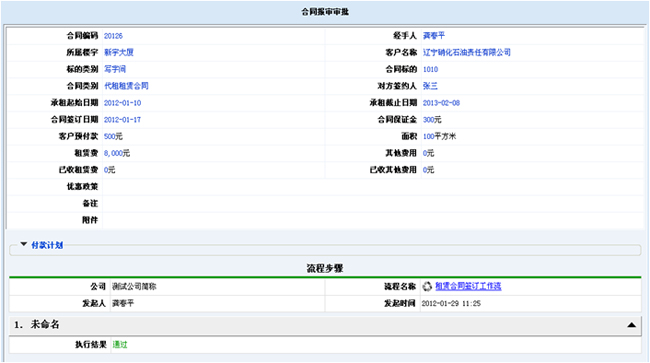
Task: Click the 付款计划 section title
Action: (47, 245)
